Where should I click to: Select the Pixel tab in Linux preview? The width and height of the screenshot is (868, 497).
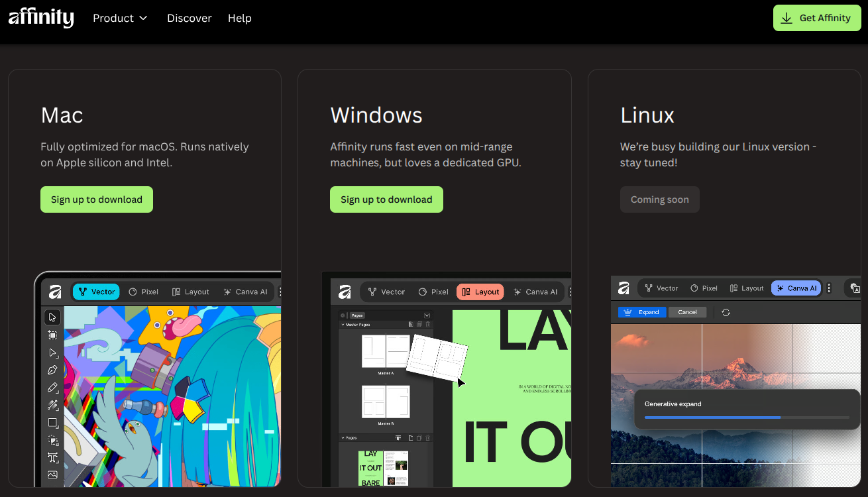pos(704,288)
